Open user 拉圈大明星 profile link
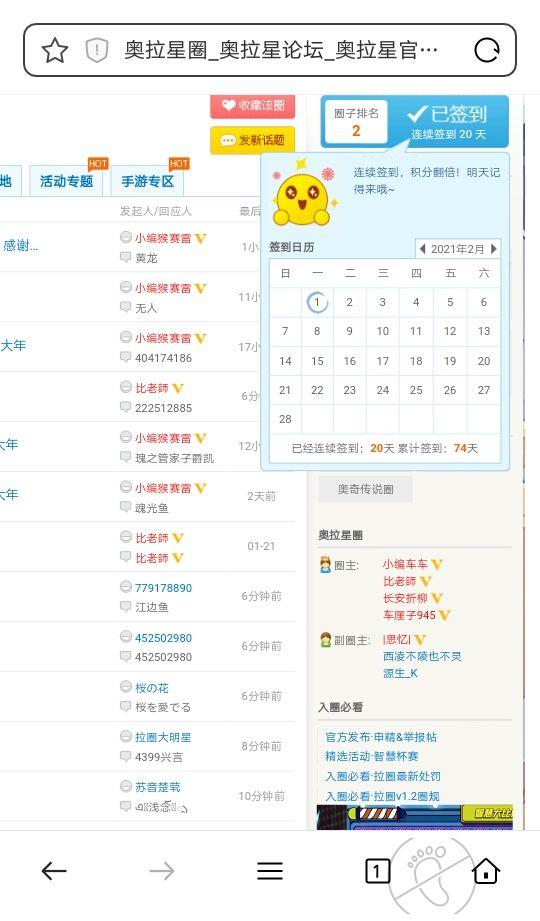The height and width of the screenshot is (921, 540). pos(163,737)
